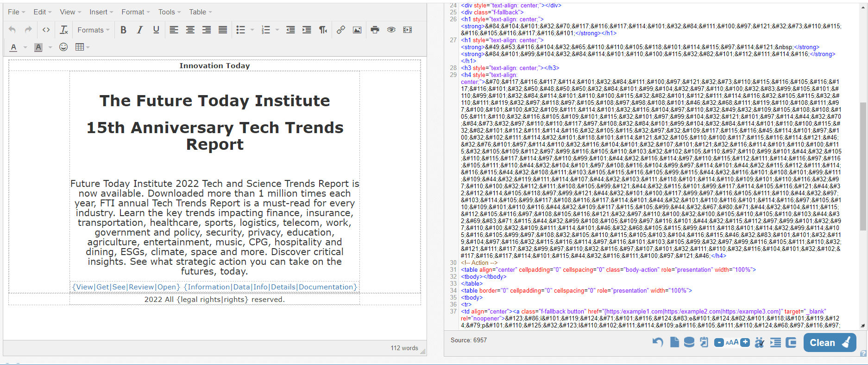Click the source code view icon
Screen dimensions: 868x365
click(x=46, y=30)
